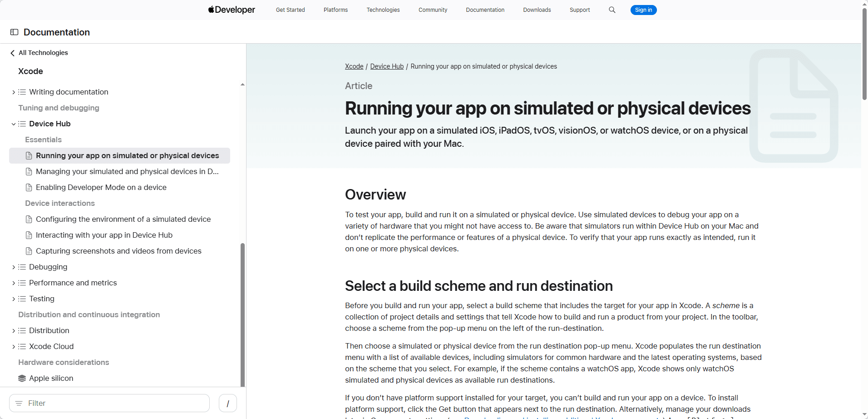Toggle the documentation sidebar panel icon
Image resolution: width=868 pixels, height=419 pixels.
(x=14, y=32)
